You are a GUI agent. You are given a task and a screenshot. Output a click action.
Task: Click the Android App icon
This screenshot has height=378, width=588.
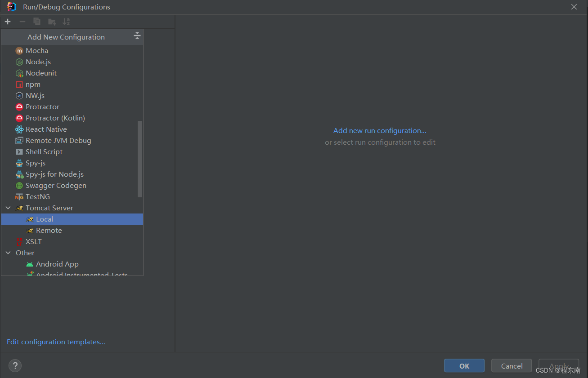(30, 264)
